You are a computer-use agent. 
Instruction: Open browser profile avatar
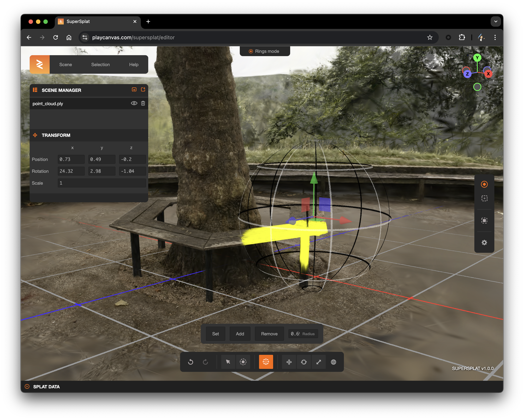481,37
